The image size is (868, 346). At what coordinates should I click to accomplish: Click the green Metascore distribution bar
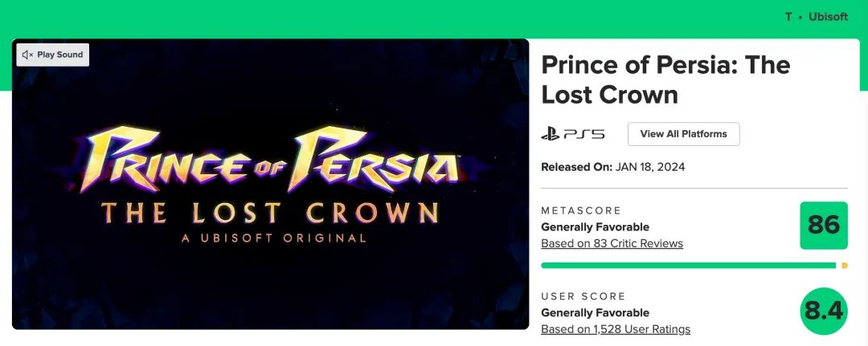point(688,265)
